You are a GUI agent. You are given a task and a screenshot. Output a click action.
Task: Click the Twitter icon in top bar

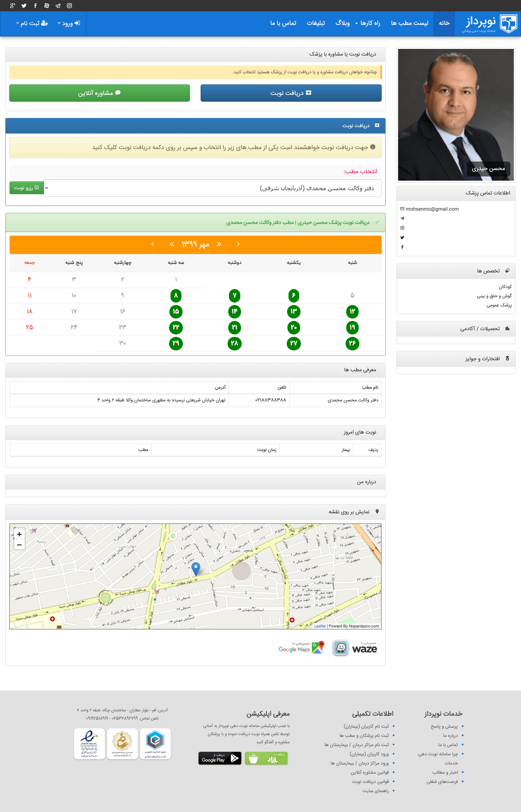[x=24, y=6]
